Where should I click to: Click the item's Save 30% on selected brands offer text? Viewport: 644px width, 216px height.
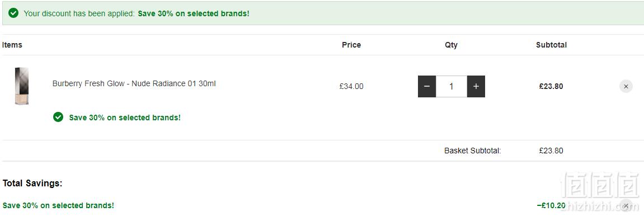(125, 118)
